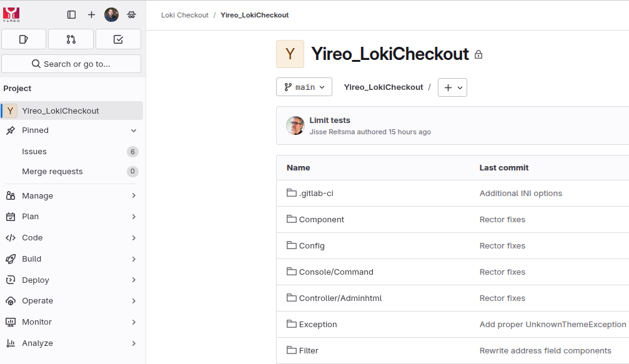This screenshot has height=364, width=629.
Task: Open merge requests shortcut icon
Action: 71,39
